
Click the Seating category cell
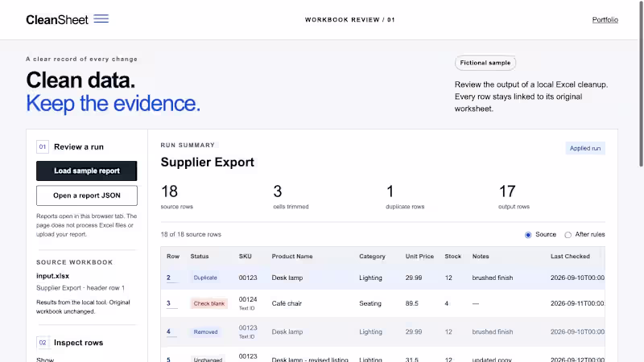(x=370, y=304)
